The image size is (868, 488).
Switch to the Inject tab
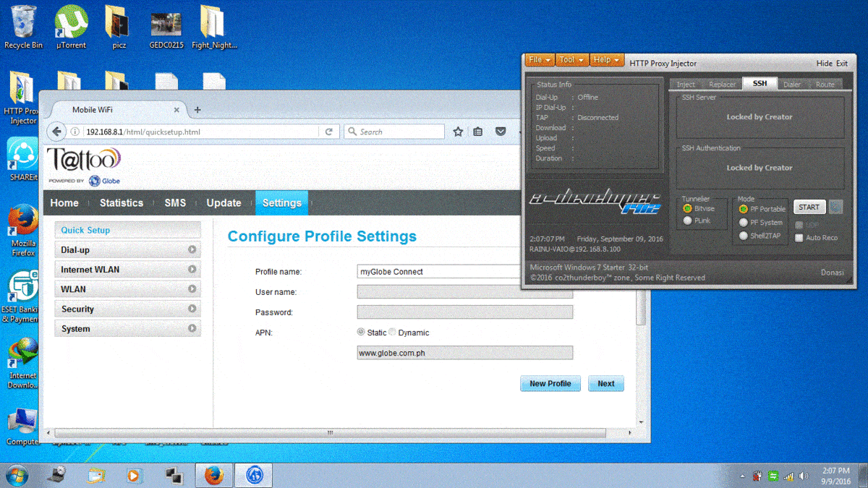686,84
